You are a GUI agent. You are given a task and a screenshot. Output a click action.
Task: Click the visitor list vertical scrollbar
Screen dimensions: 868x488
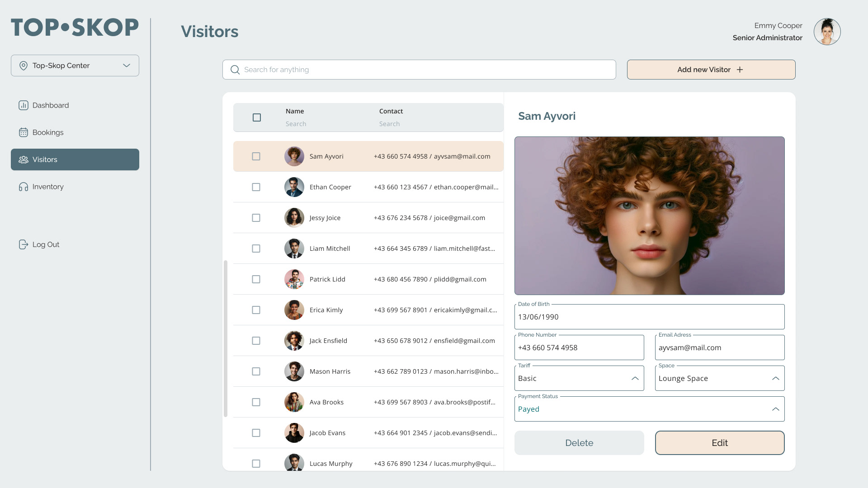226,339
